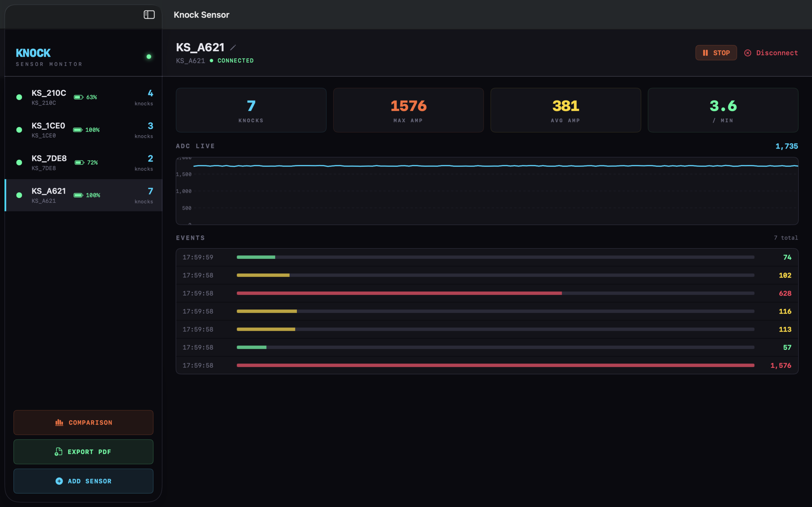Image resolution: width=812 pixels, height=507 pixels.
Task: Click the green status dot beside KNOCK logo
Action: point(149,57)
